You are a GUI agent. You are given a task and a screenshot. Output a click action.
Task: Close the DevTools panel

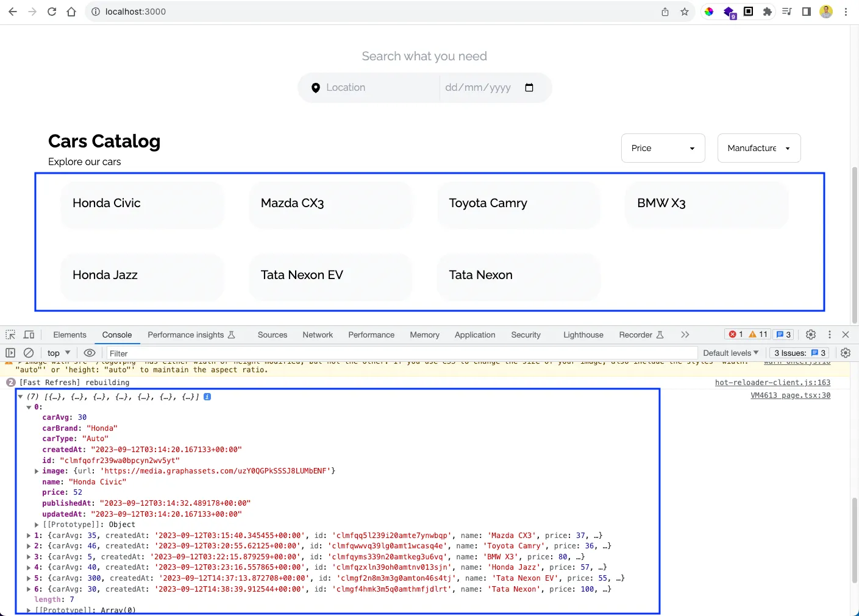click(846, 335)
